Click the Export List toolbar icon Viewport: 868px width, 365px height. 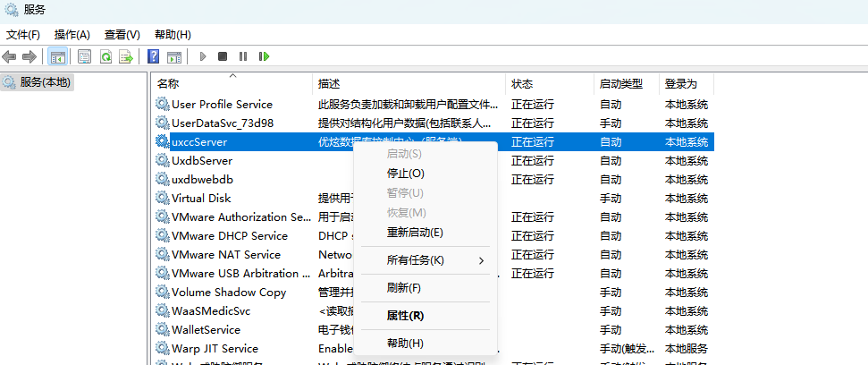(x=126, y=56)
